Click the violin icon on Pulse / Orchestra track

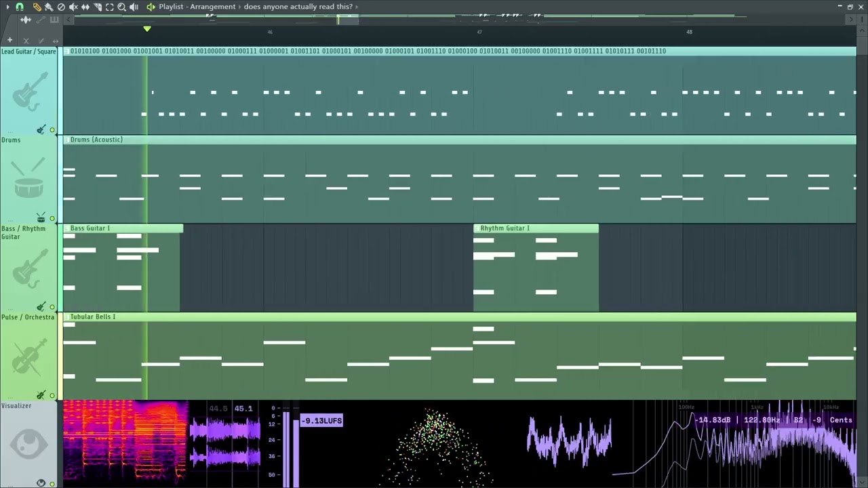(x=30, y=357)
